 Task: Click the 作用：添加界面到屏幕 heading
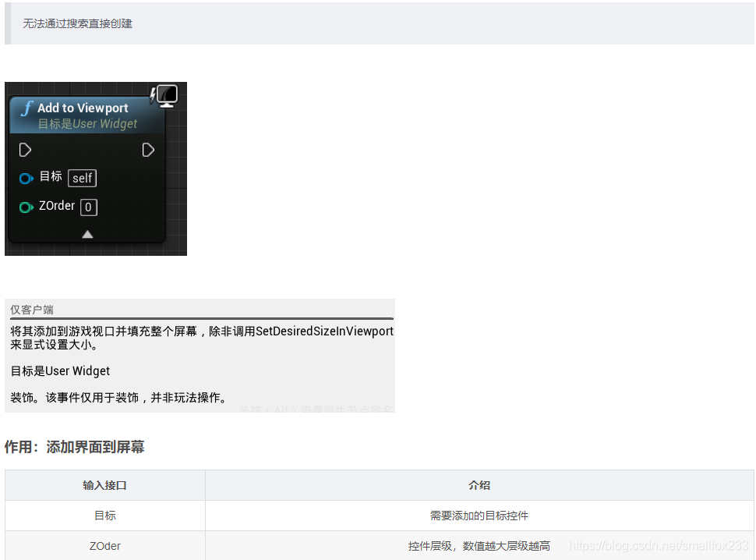[74, 447]
